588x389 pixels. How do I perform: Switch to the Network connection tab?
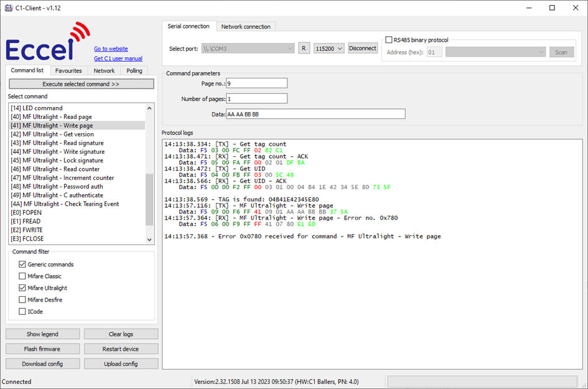point(246,27)
